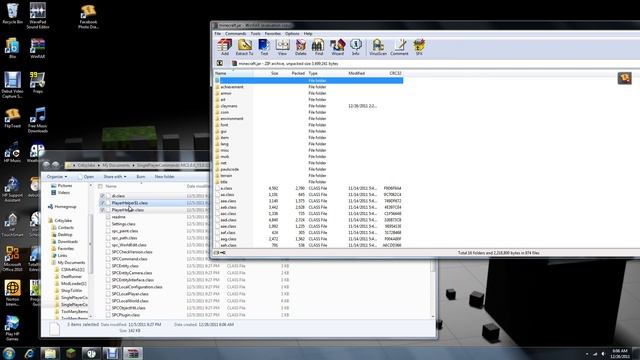Click the Info icon in WinRAR
This screenshot has height=360, width=640.
356,47
